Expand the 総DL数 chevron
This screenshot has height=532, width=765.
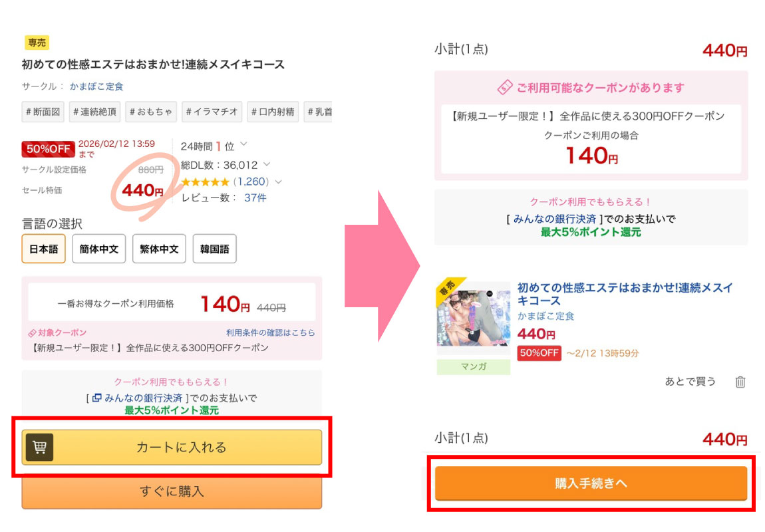click(266, 164)
